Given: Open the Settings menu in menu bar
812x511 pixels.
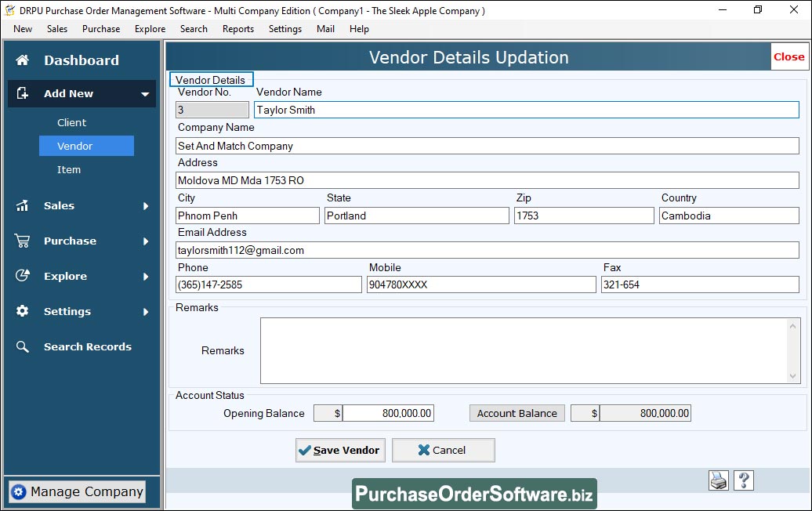Looking at the screenshot, I should [285, 29].
